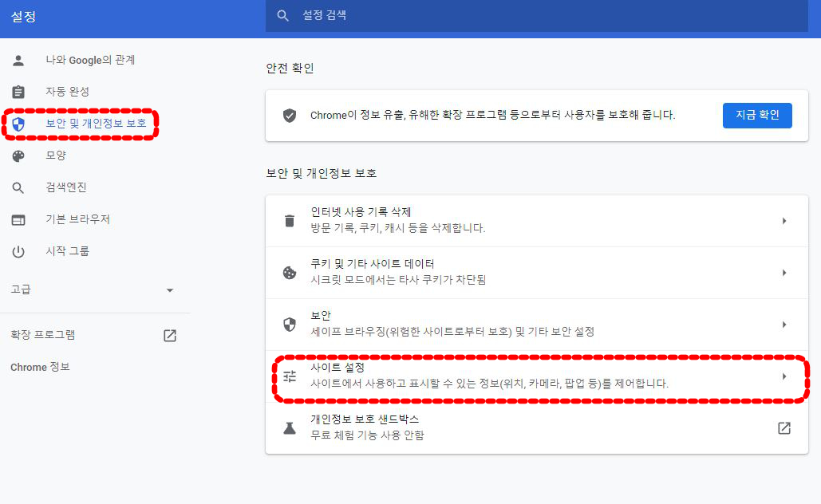Open 개인정보 보호 샌드박스 entry

[x=537, y=428]
